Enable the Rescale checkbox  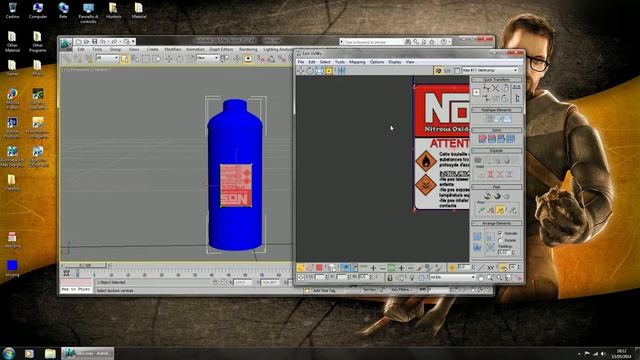(500, 233)
